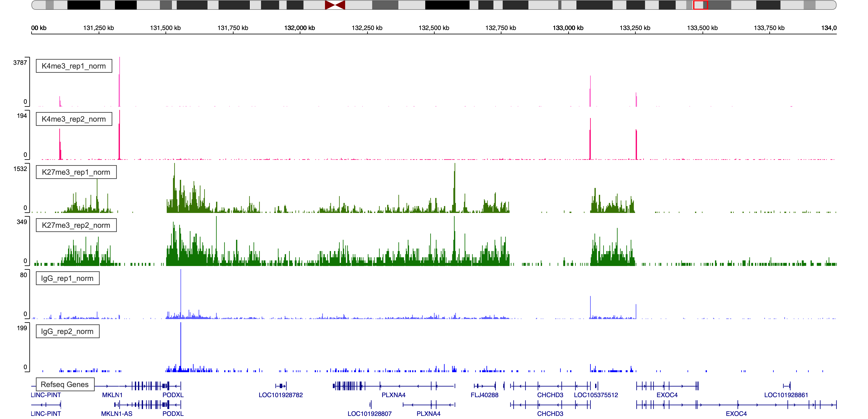Click the MKLN1-AS gene label
The image size is (868, 419).
coord(117,414)
